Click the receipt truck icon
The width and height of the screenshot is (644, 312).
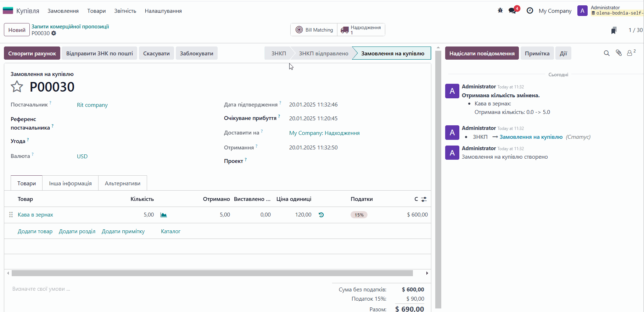tap(345, 30)
